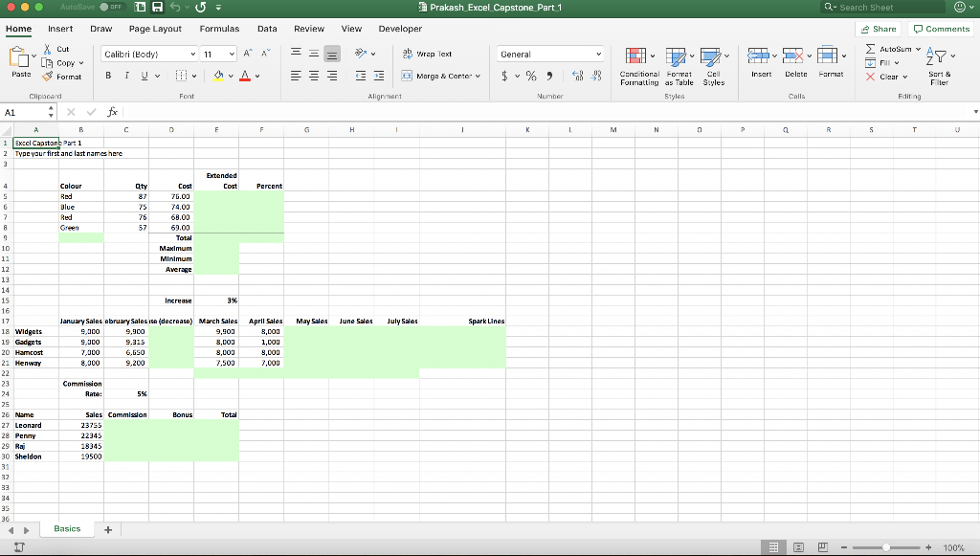This screenshot has width=980, height=556.
Task: Open Cell Styles gallery
Action: (x=714, y=66)
